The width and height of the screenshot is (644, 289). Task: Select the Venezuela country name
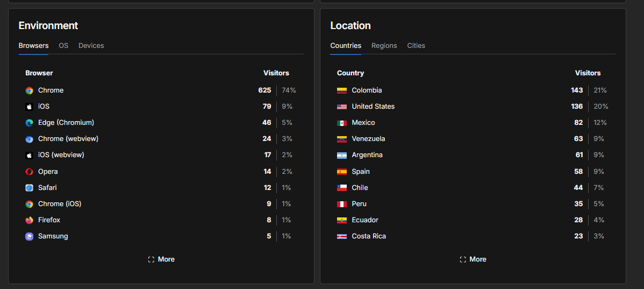[368, 138]
